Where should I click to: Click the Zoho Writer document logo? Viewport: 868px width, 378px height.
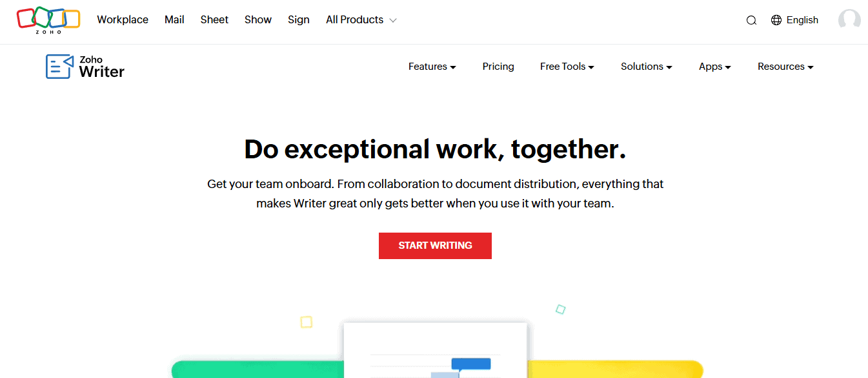tap(59, 67)
